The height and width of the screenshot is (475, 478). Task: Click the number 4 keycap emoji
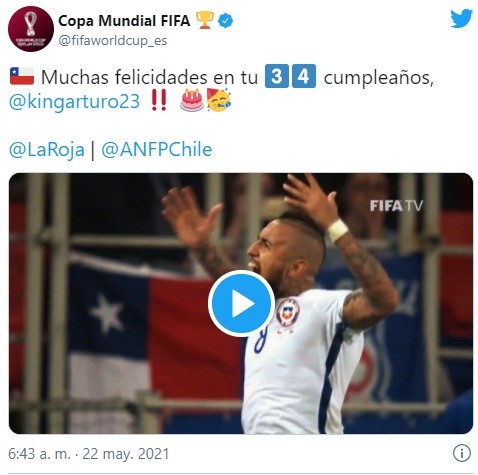click(x=304, y=76)
